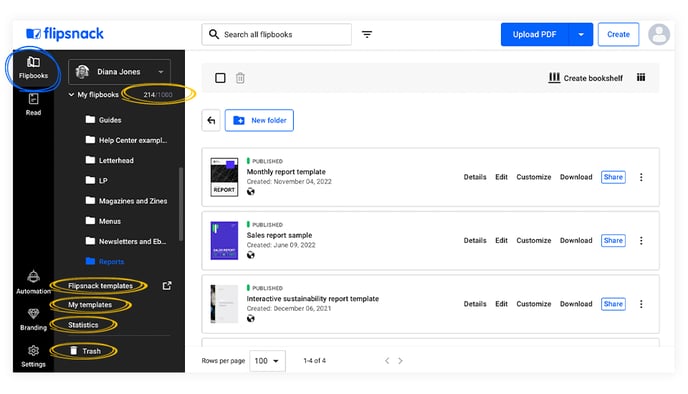Open the user profile avatar
Viewport: 688px width, 394px height.
tap(659, 34)
